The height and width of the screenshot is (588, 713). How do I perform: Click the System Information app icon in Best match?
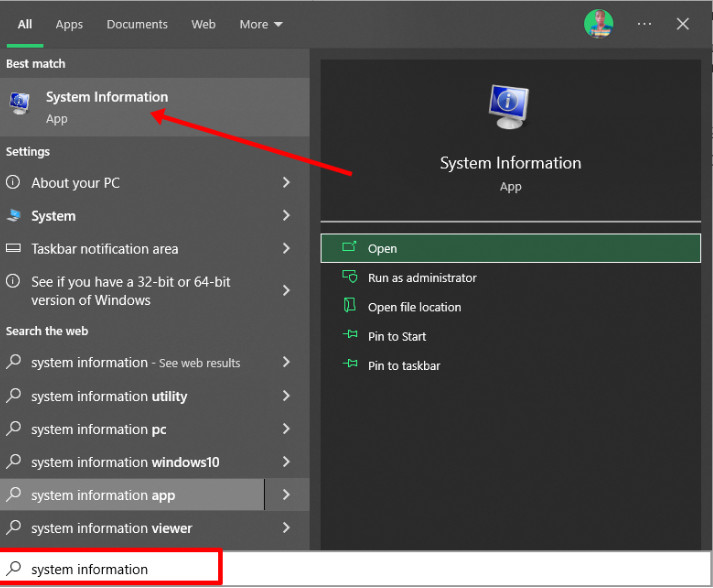click(x=20, y=103)
